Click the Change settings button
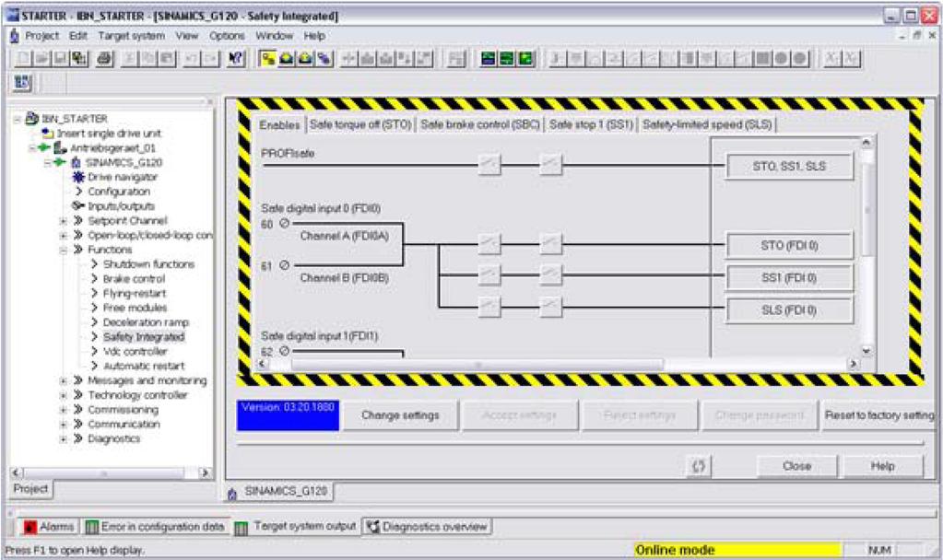The height and width of the screenshot is (560, 943). click(x=401, y=415)
